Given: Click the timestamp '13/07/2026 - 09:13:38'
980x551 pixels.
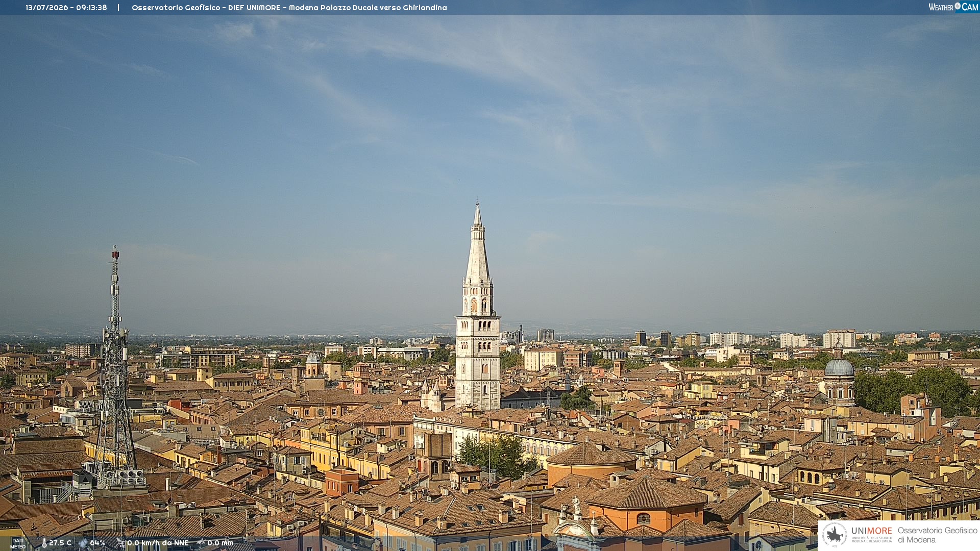Looking at the screenshot, I should [66, 8].
